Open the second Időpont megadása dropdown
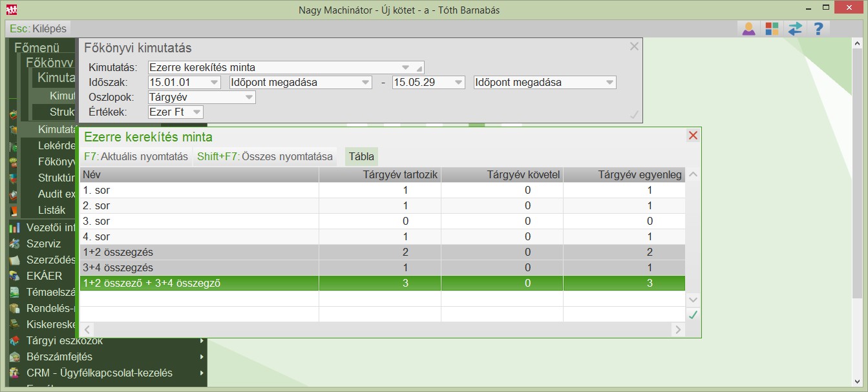This screenshot has height=392, width=868. pos(609,83)
